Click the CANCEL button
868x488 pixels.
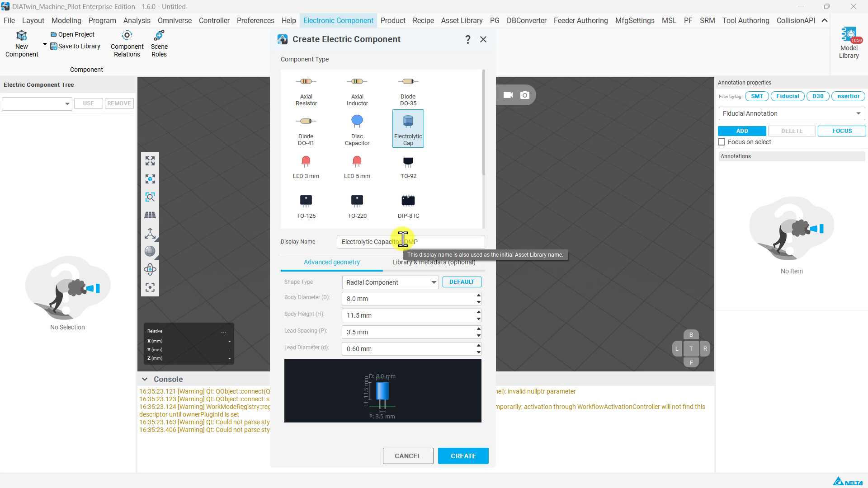click(x=408, y=456)
